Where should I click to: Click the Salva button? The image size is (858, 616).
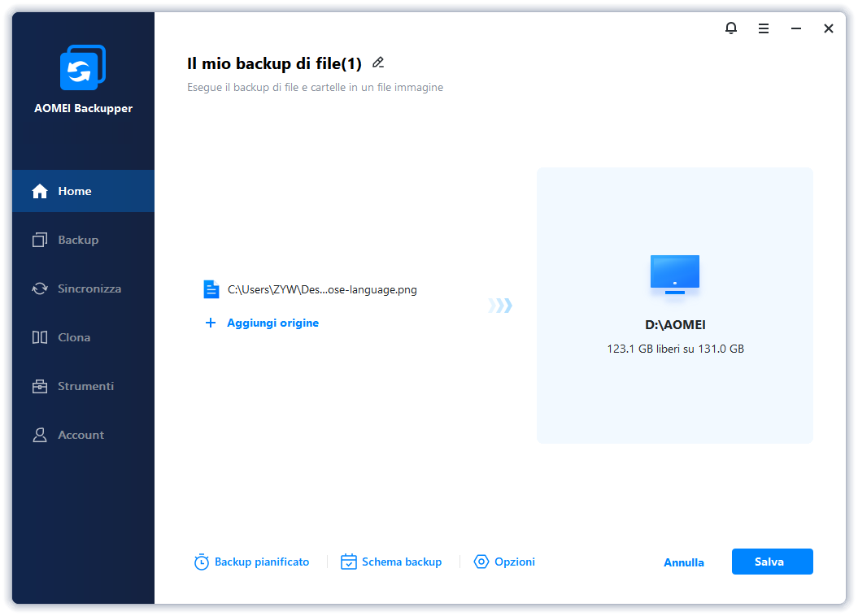pyautogui.click(x=772, y=562)
